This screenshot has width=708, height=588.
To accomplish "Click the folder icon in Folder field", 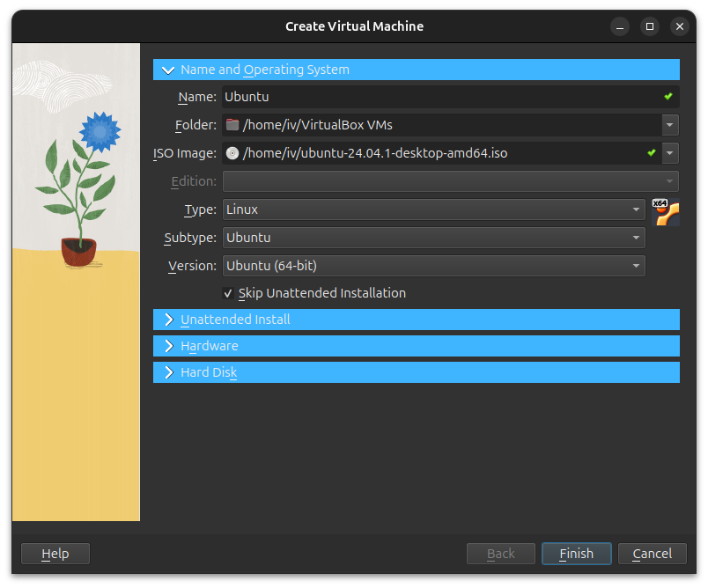I will [x=232, y=124].
